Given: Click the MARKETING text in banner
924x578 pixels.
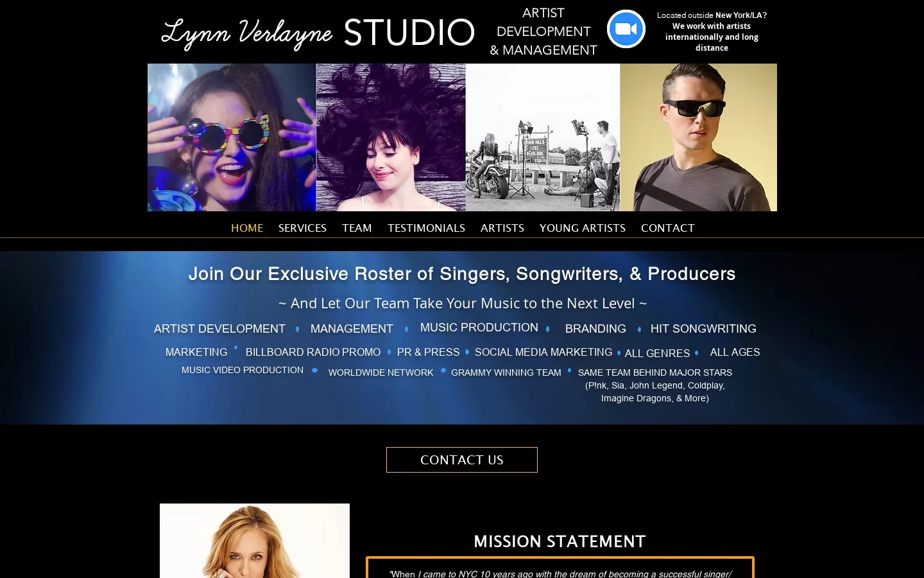Looking at the screenshot, I should point(196,352).
